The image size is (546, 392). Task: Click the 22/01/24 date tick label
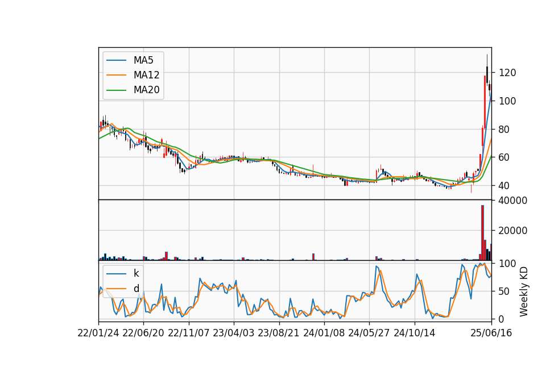[x=98, y=333]
